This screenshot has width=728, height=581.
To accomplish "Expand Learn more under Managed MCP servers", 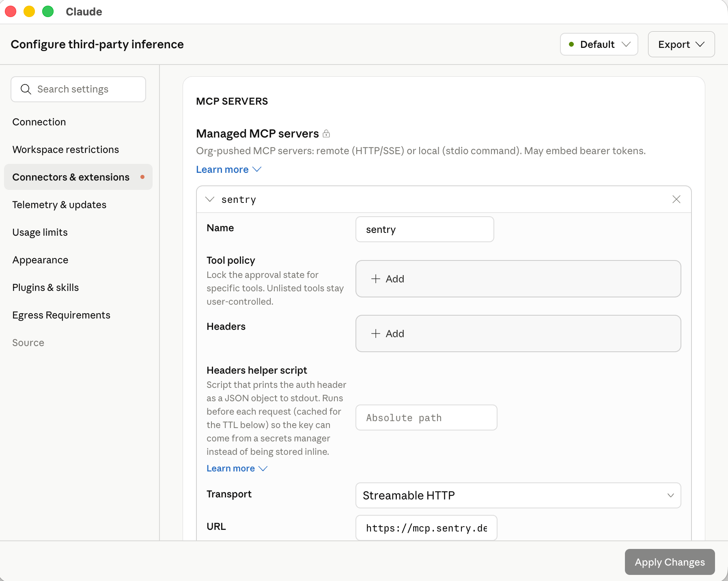I will (x=228, y=170).
